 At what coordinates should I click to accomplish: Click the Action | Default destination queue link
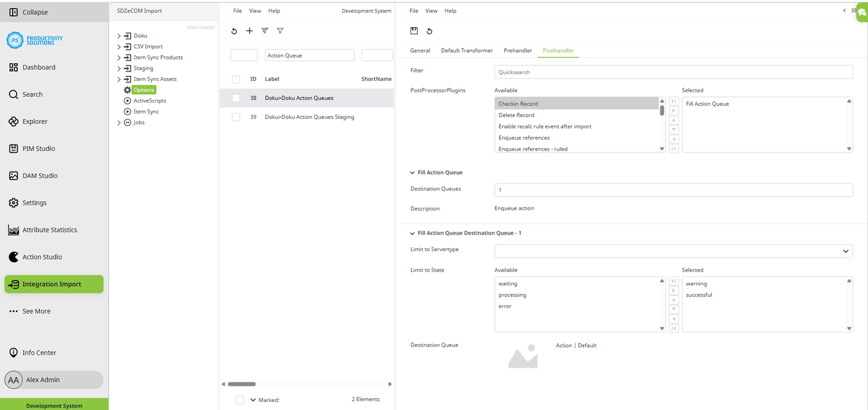click(x=576, y=346)
